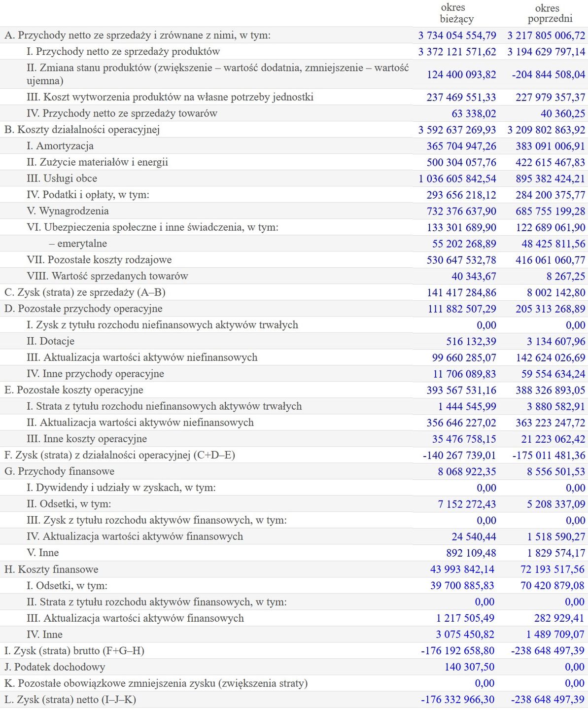Image resolution: width=588 pixels, height=710 pixels.
Task: Click value 732 376 637,90
Action: pyautogui.click(x=461, y=211)
